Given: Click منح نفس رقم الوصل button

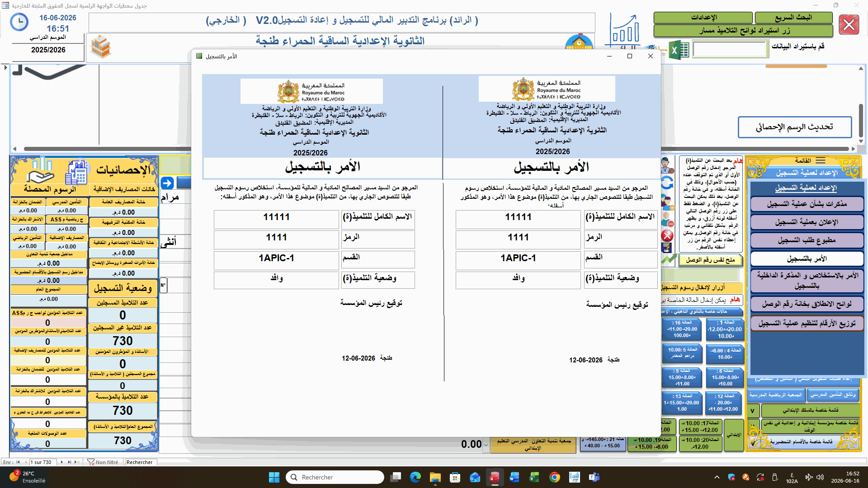Looking at the screenshot, I should tap(710, 260).
